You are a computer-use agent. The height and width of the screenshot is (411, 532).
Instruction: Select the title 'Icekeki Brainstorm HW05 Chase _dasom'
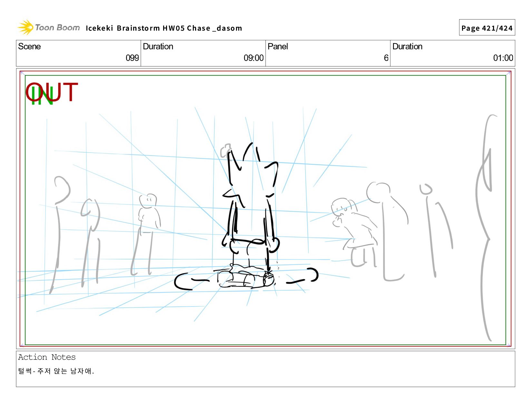164,28
